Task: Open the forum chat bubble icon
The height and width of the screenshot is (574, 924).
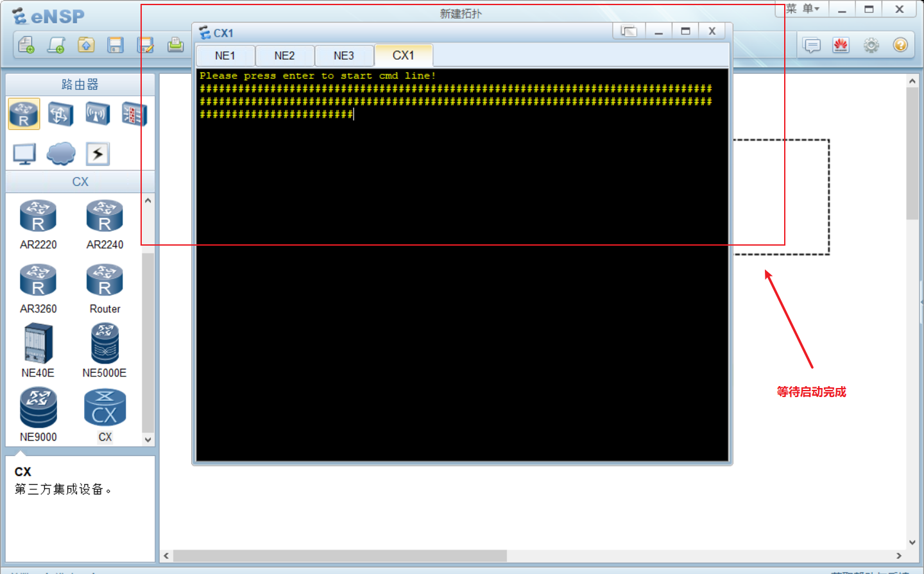Action: coord(812,45)
